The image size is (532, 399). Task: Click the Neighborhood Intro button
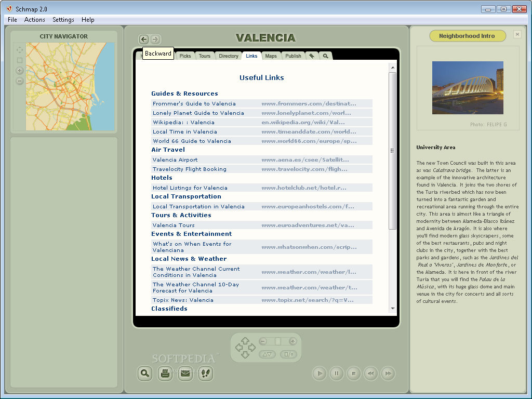pyautogui.click(x=468, y=36)
